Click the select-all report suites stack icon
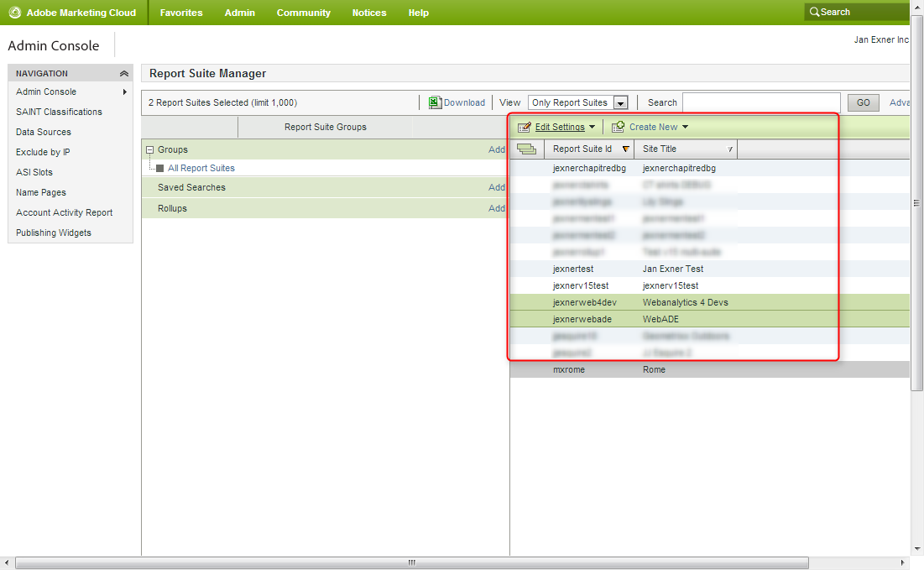The image size is (924, 570). pos(526,149)
